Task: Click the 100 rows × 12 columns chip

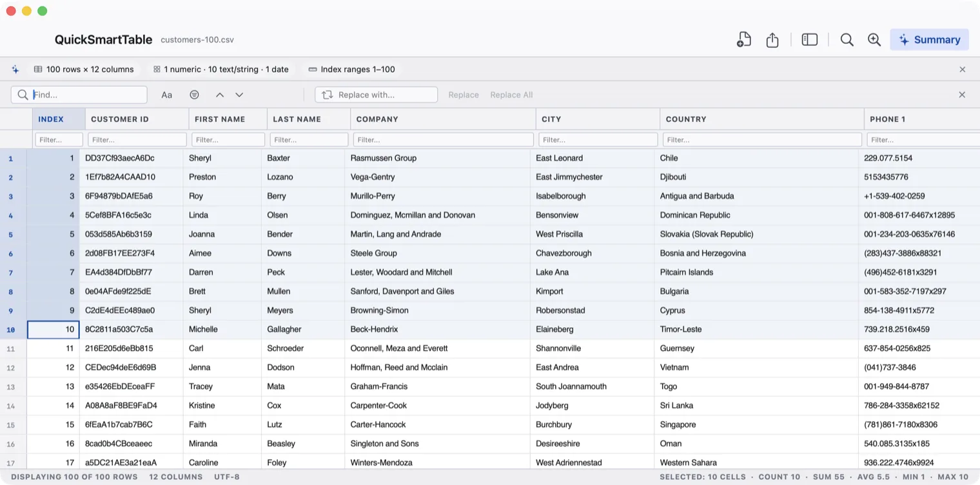Action: [x=84, y=69]
